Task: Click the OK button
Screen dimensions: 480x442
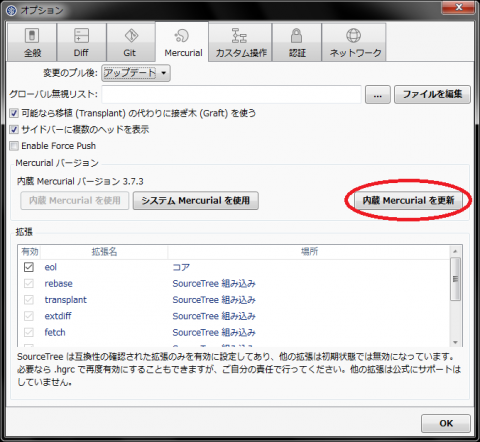Action: (446, 423)
